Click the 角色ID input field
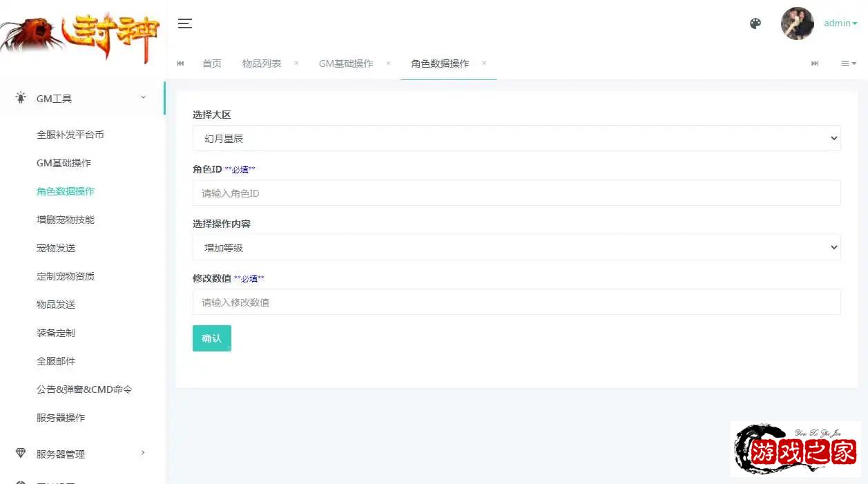Image resolution: width=868 pixels, height=484 pixels. 516,193
